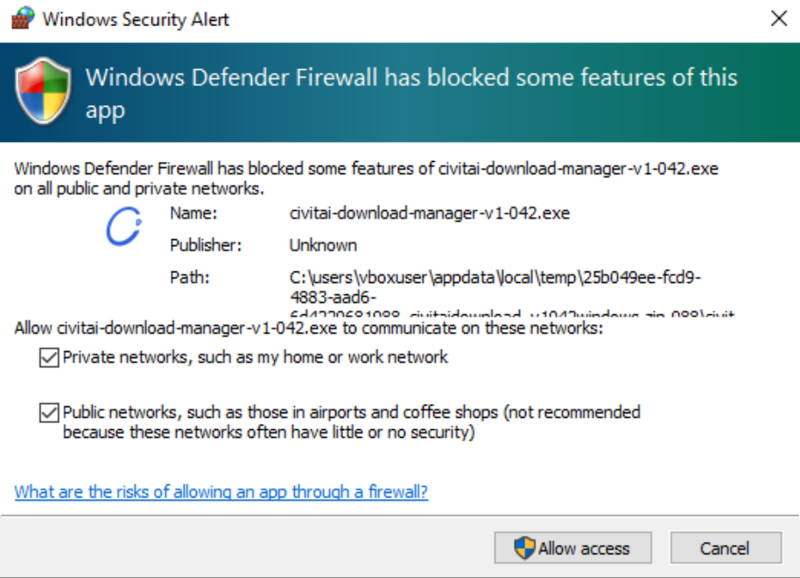The width and height of the screenshot is (800, 578).
Task: Uncheck the Public networks checkbox
Action: coord(49,413)
